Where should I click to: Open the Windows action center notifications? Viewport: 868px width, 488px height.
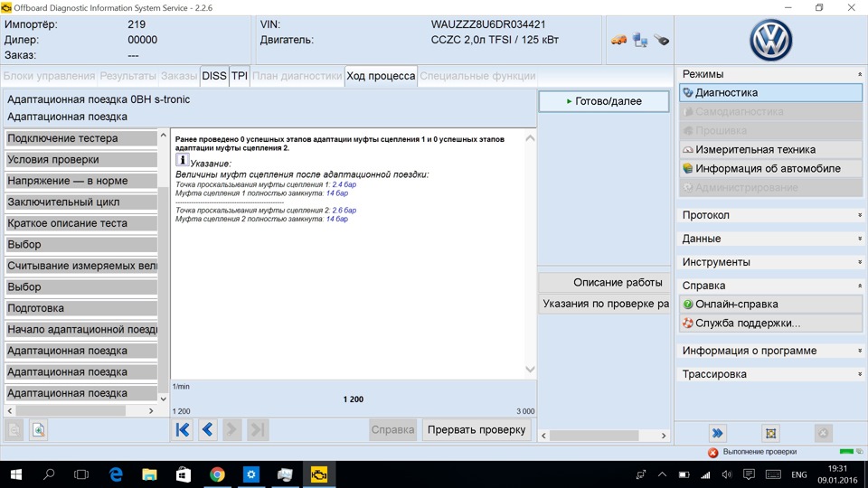749,474
